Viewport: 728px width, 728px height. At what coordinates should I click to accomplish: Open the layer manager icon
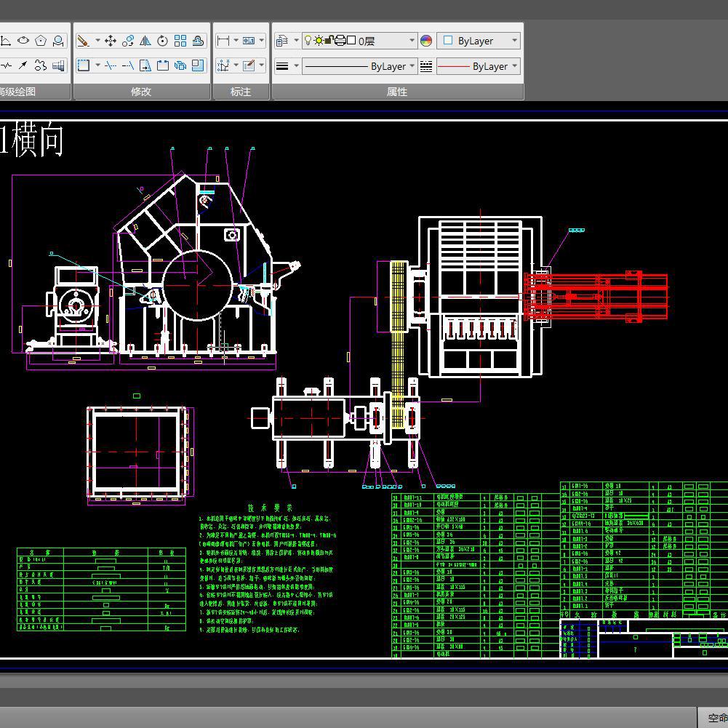pyautogui.click(x=282, y=41)
